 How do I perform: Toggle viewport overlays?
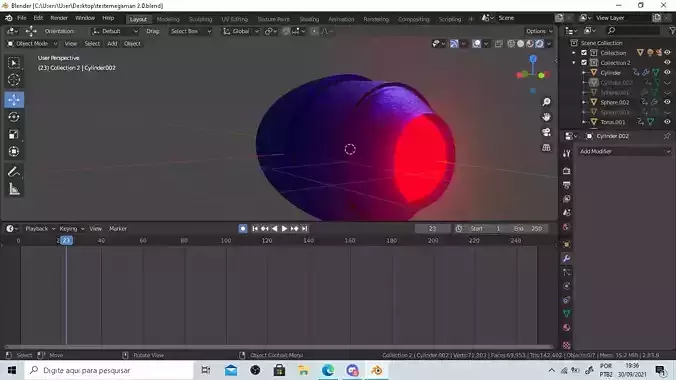[x=476, y=44]
